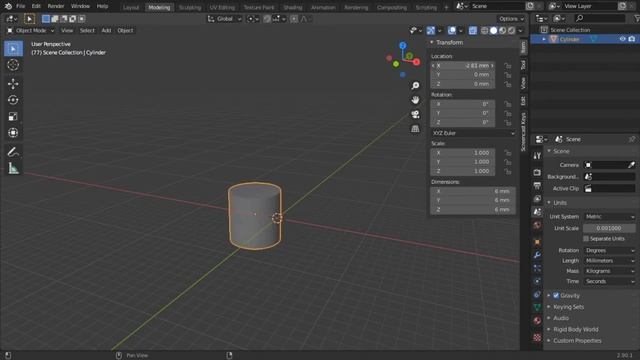Open the XYZ Euler rotation mode dropdown

pyautogui.click(x=473, y=133)
